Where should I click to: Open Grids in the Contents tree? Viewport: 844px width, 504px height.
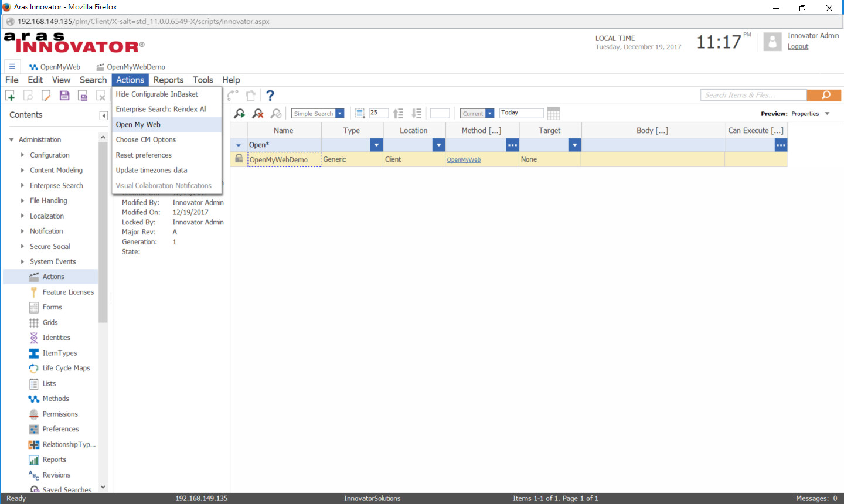[x=50, y=322]
